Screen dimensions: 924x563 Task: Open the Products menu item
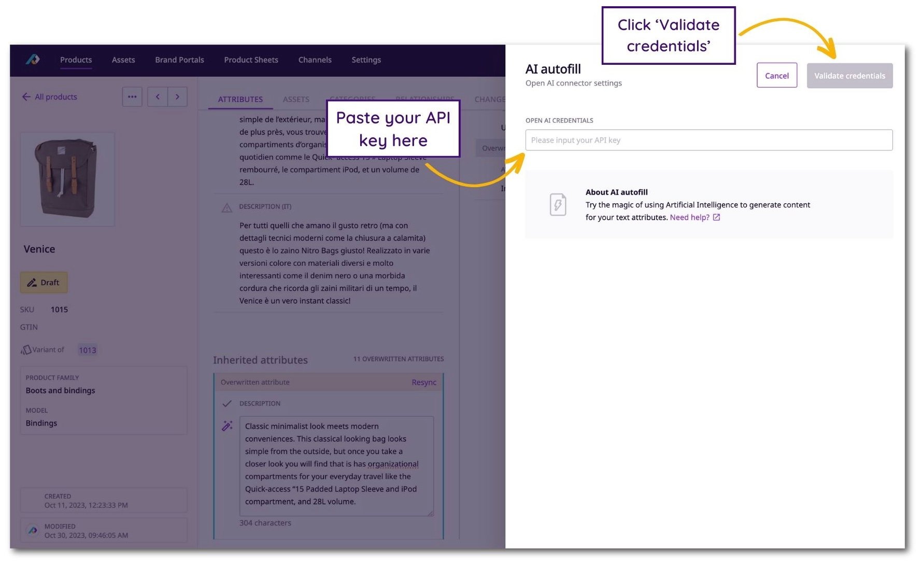[x=76, y=60]
